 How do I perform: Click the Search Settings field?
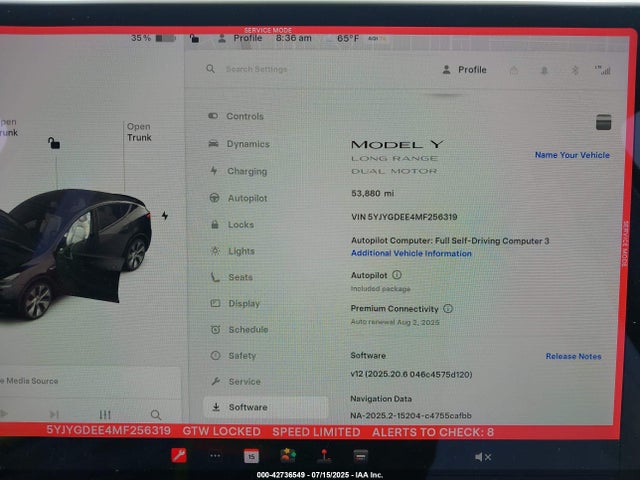coord(256,69)
